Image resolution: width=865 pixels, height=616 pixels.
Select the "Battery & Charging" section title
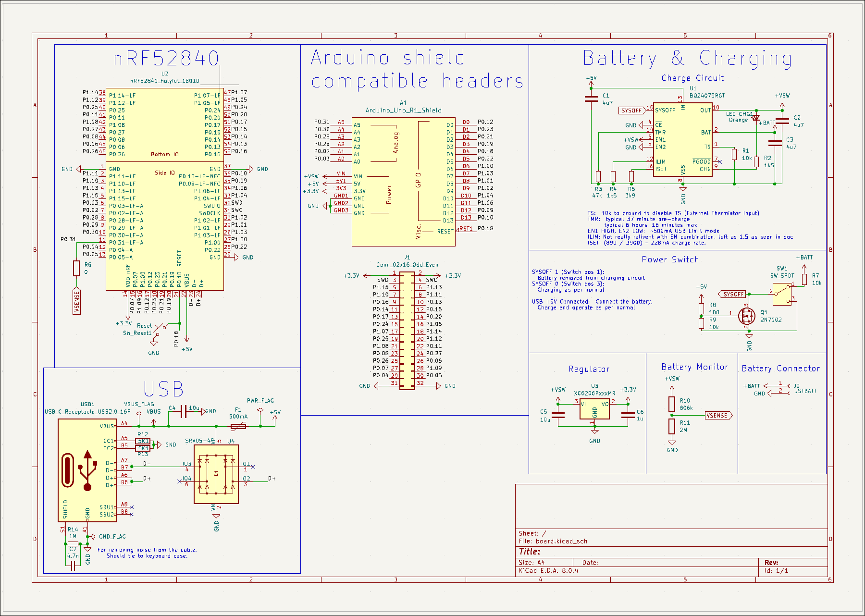coord(687,59)
